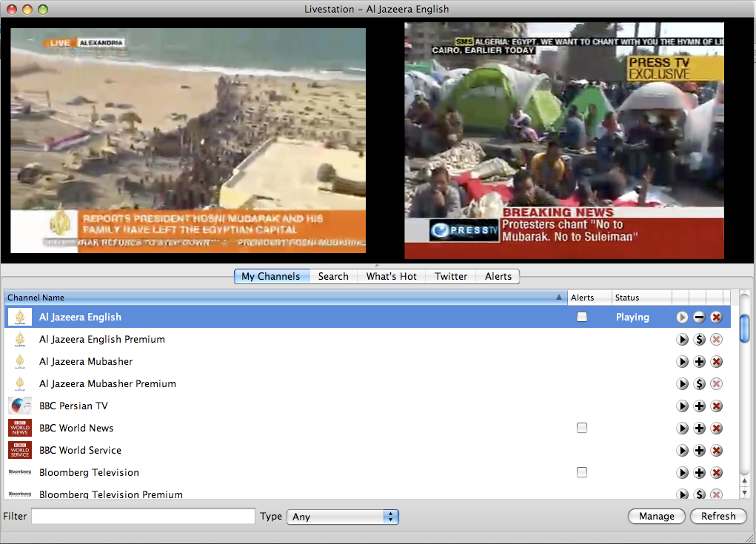756x544 pixels.
Task: Click plus icon for BBC Persian TV
Action: pyautogui.click(x=699, y=406)
